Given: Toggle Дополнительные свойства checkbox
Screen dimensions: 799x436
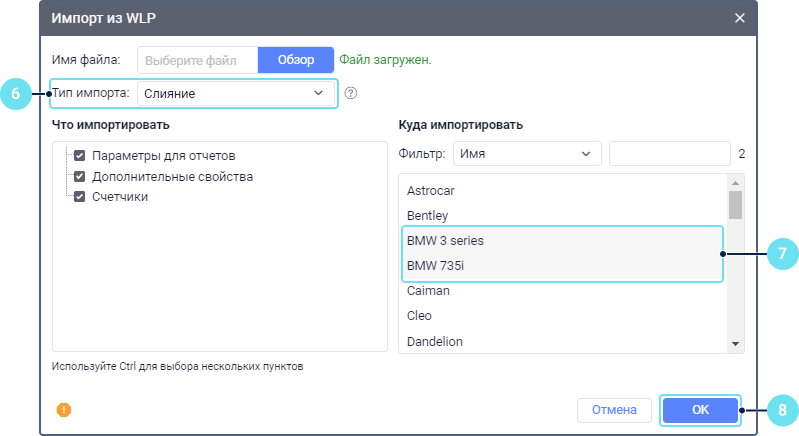Looking at the screenshot, I should 80,176.
